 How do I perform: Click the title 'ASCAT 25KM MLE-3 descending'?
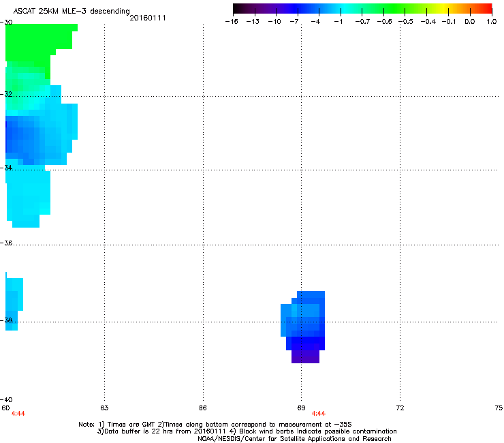click(x=72, y=11)
